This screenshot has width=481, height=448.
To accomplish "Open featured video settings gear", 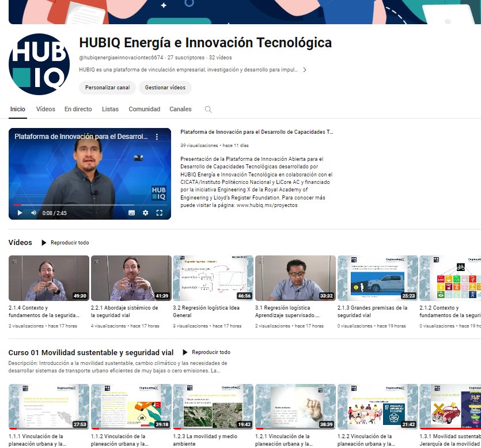I will 145,213.
